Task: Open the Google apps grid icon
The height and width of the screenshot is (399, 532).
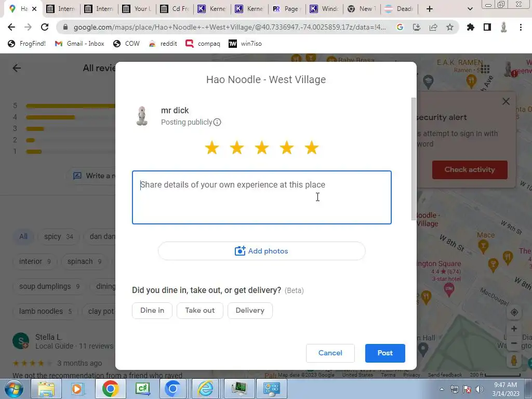Action: (x=485, y=69)
